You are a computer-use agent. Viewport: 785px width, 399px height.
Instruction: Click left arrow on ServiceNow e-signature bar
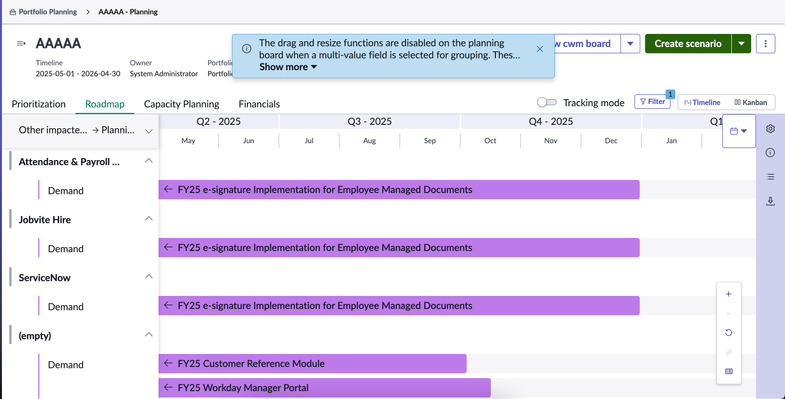tap(168, 305)
